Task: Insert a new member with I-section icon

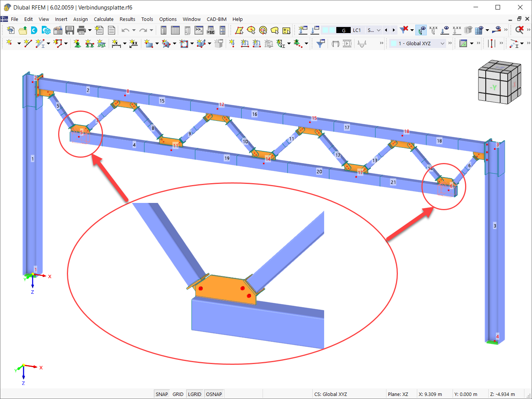Action: click(x=40, y=43)
